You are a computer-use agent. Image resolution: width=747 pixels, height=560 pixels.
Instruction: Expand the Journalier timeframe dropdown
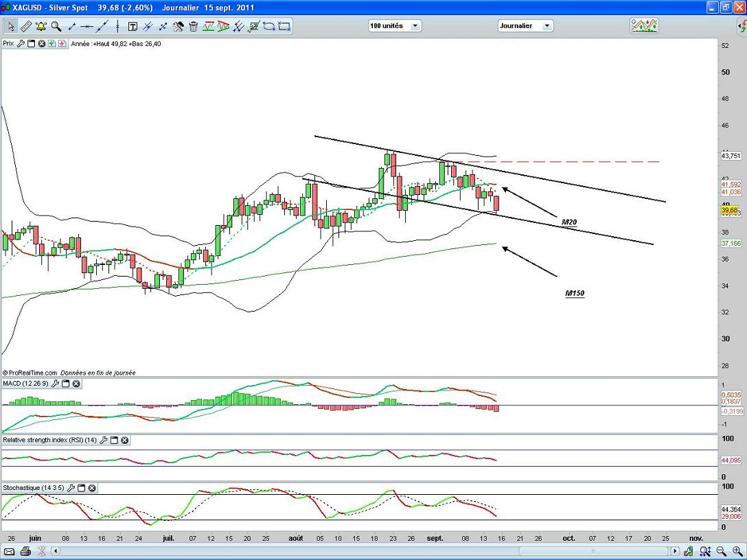coord(525,26)
